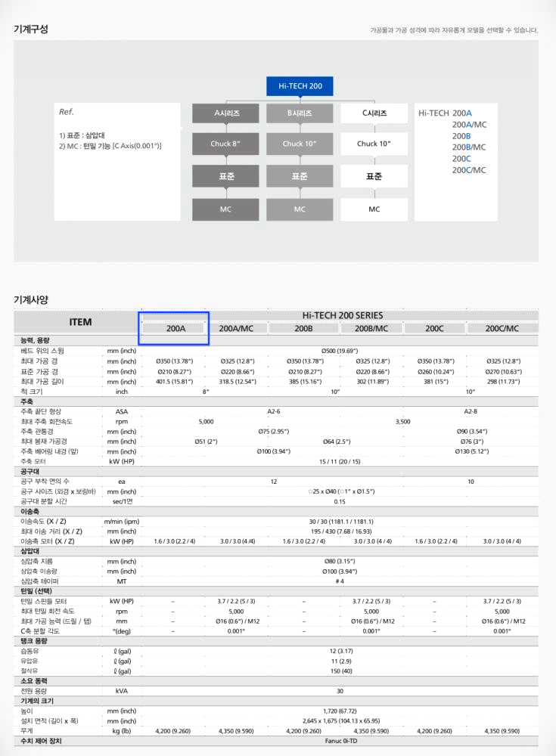Select the B시리즈 box in the diagram
Screen dimensions: 556x756
click(300, 113)
